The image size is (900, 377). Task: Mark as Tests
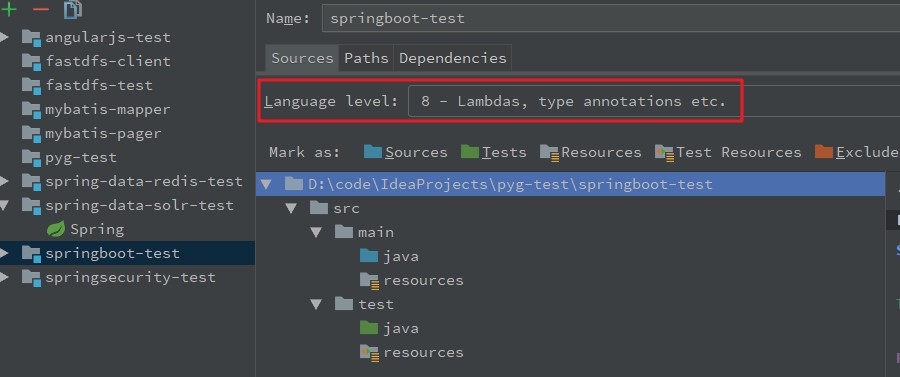494,152
